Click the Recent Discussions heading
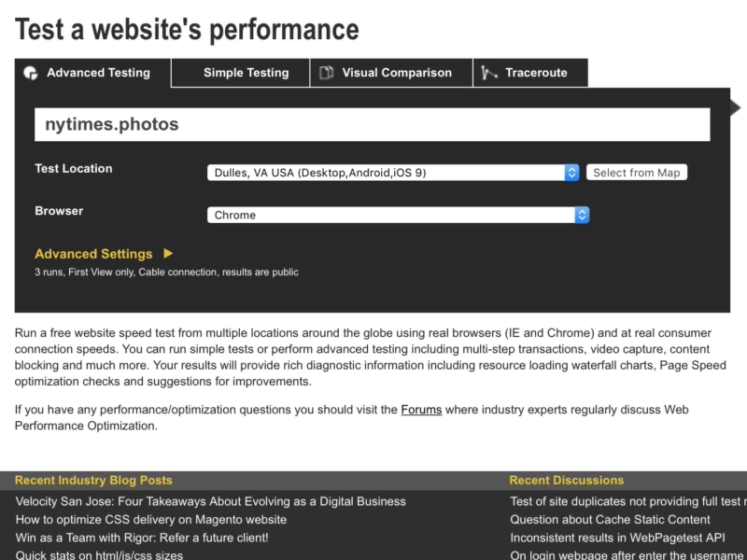Screen dimensions: 747x560 [566, 481]
